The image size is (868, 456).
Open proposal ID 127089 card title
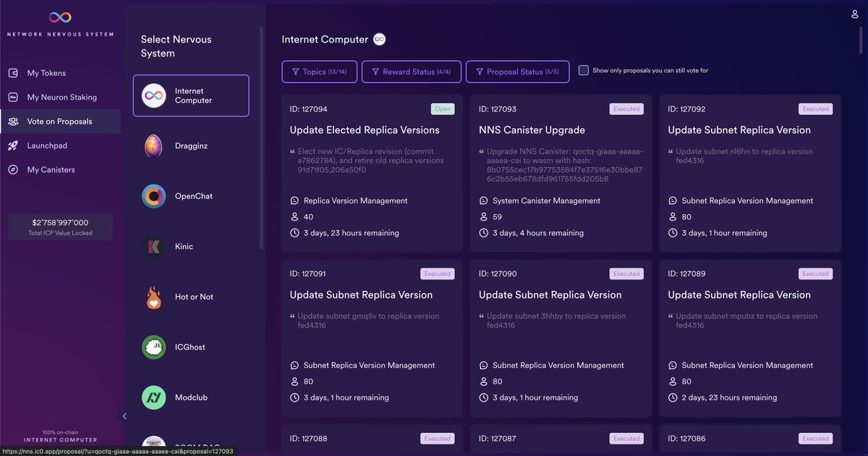[739, 295]
